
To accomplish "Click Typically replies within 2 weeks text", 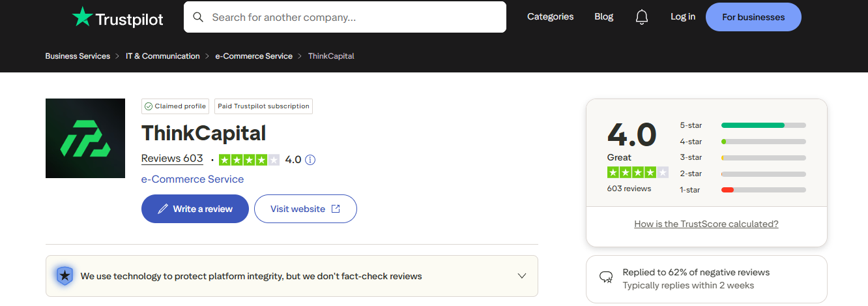I will (688, 285).
